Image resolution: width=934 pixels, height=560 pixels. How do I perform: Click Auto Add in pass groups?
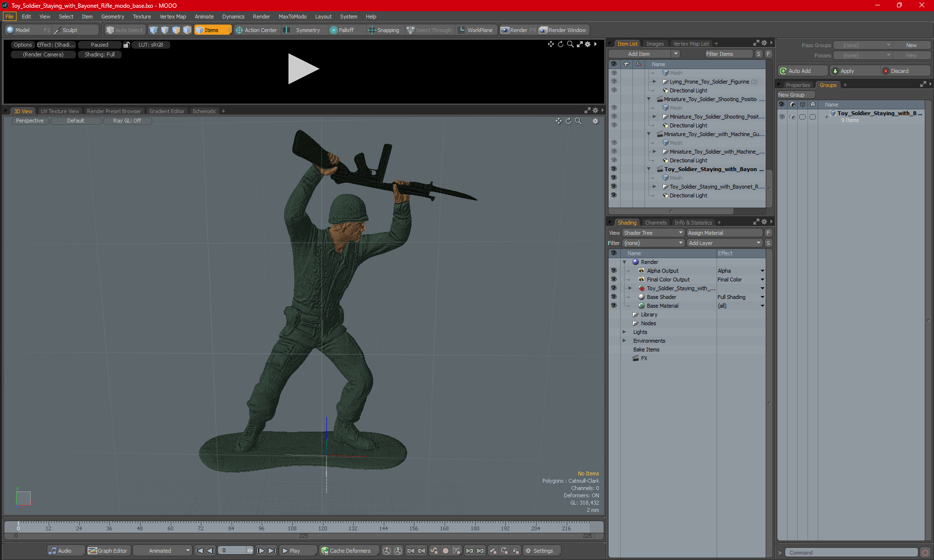(x=802, y=71)
